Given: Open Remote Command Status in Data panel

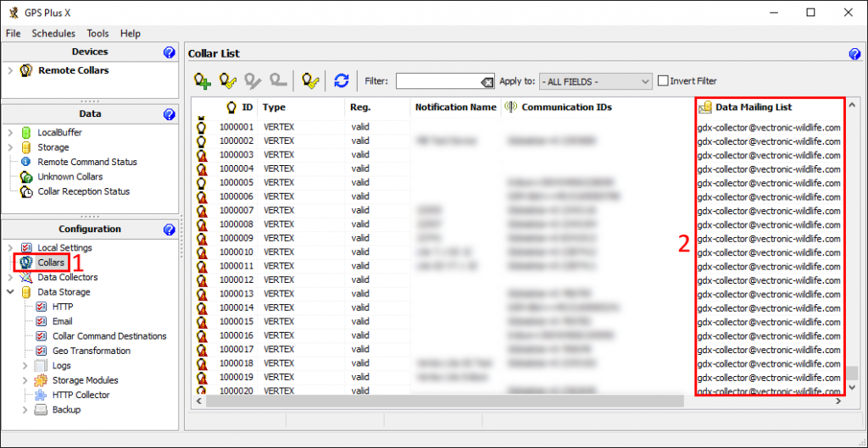Looking at the screenshot, I should coord(86,162).
